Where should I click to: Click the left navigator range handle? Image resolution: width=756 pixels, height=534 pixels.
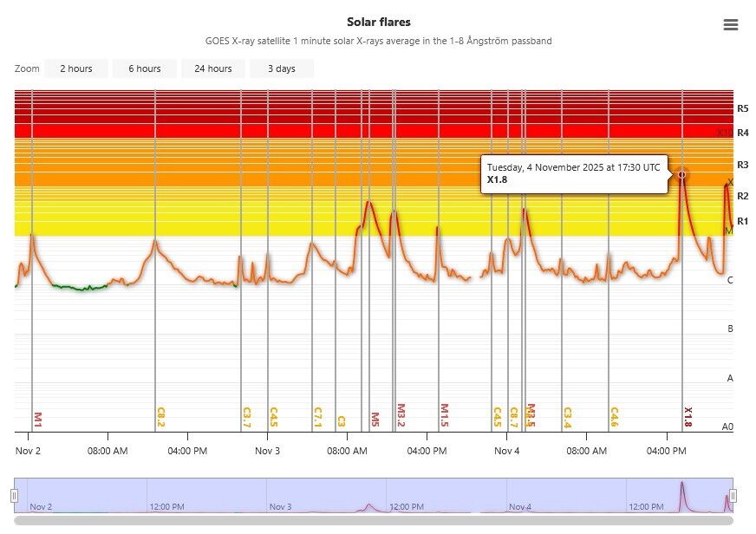pyautogui.click(x=14, y=495)
